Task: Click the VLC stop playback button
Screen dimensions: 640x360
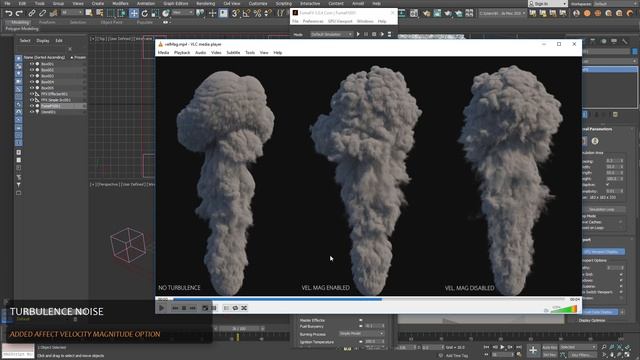Action: click(184, 308)
